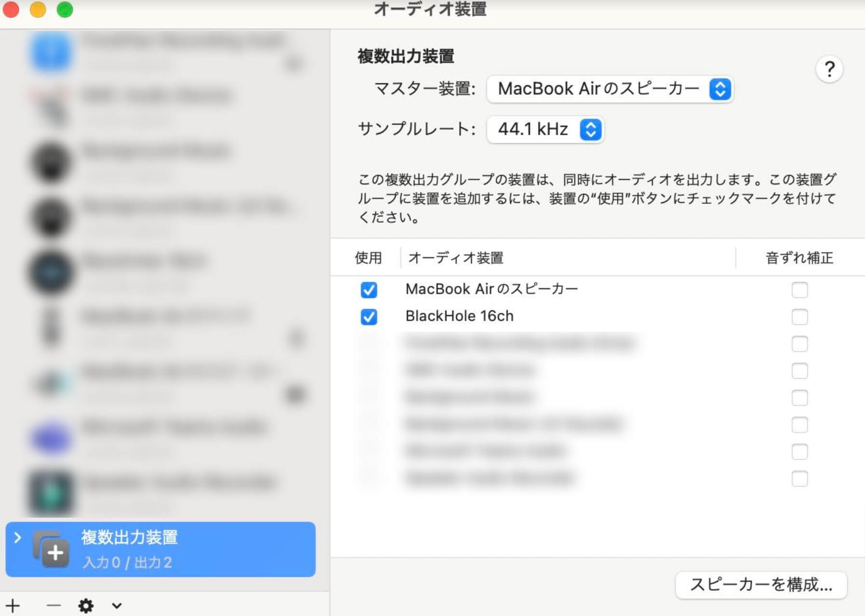This screenshot has height=616, width=865.
Task: Add a new device with plus button
Action: coord(13,605)
